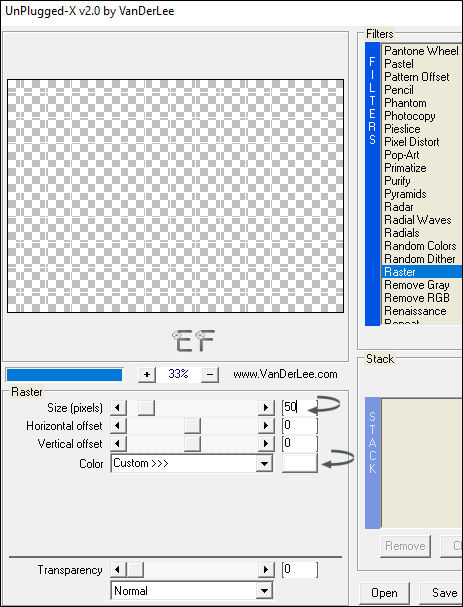Click the checkerboard preview image
The height and width of the screenshot is (607, 463).
click(x=175, y=196)
